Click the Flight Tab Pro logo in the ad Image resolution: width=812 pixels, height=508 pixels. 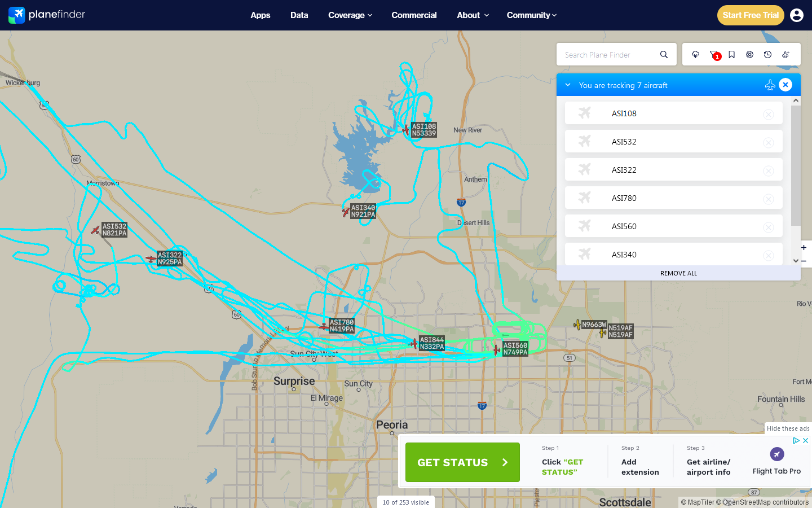coord(777,454)
